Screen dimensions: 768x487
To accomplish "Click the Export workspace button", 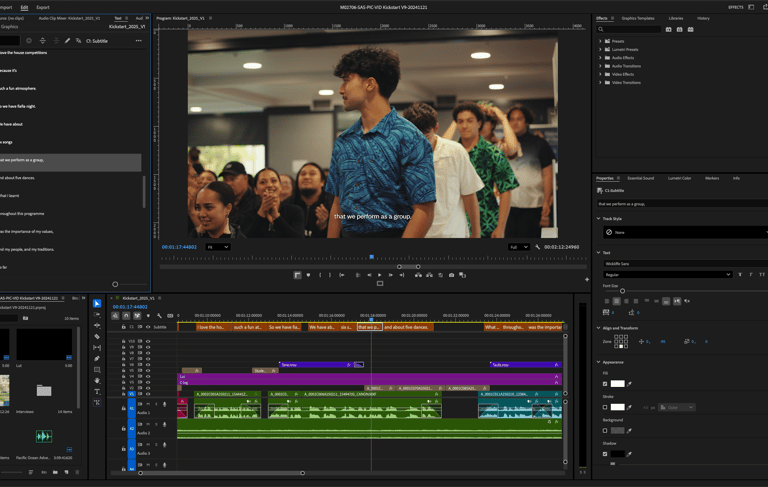I will [x=43, y=7].
